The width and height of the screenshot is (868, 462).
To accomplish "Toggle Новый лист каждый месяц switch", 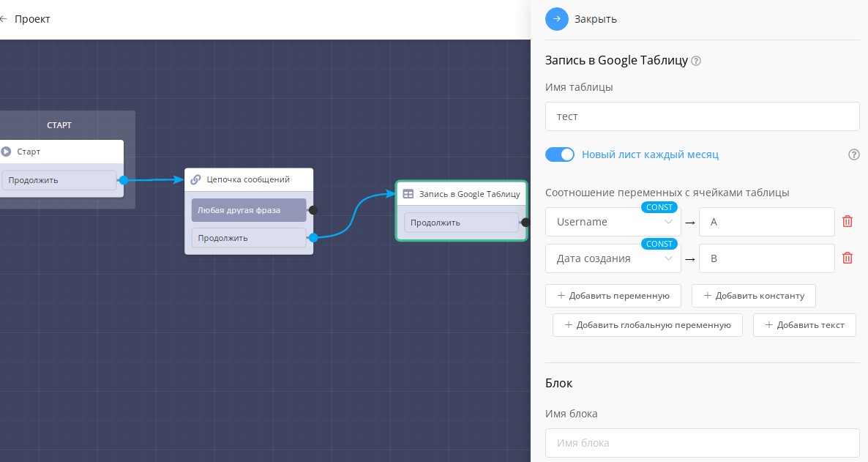I will coord(560,154).
